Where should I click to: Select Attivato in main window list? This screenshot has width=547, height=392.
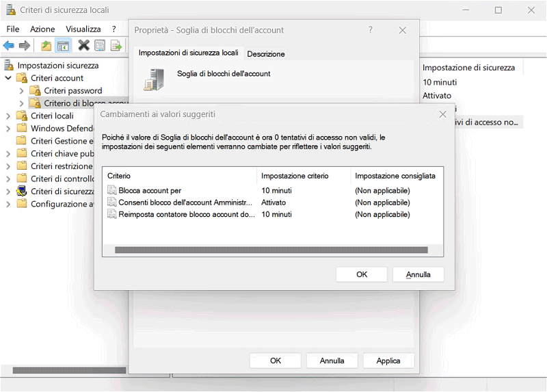(x=437, y=96)
